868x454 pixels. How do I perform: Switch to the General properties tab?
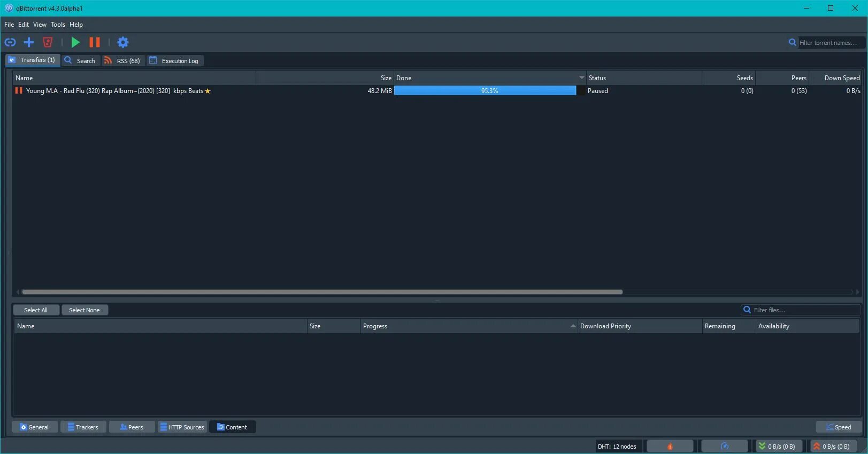click(34, 427)
